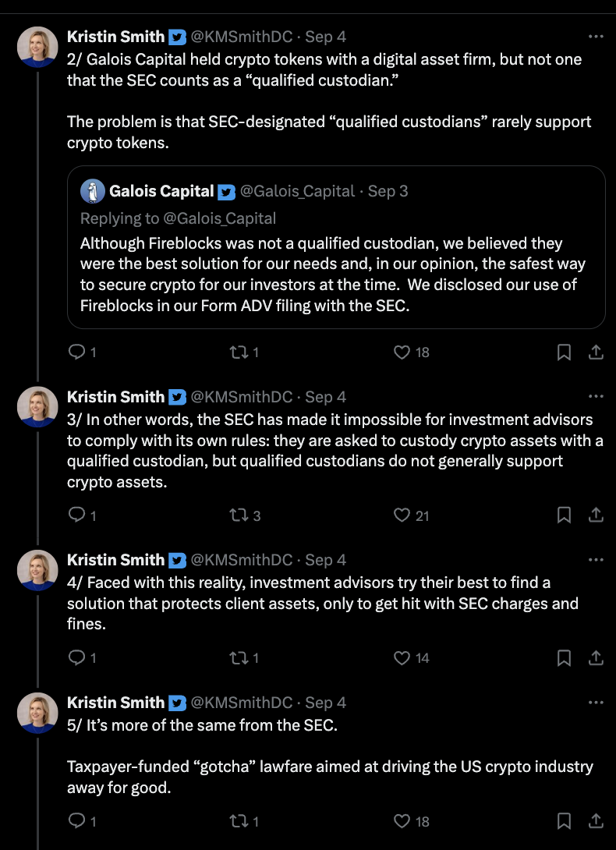Like the 4/ tweet with 14 likes
616x850 pixels.
point(402,657)
